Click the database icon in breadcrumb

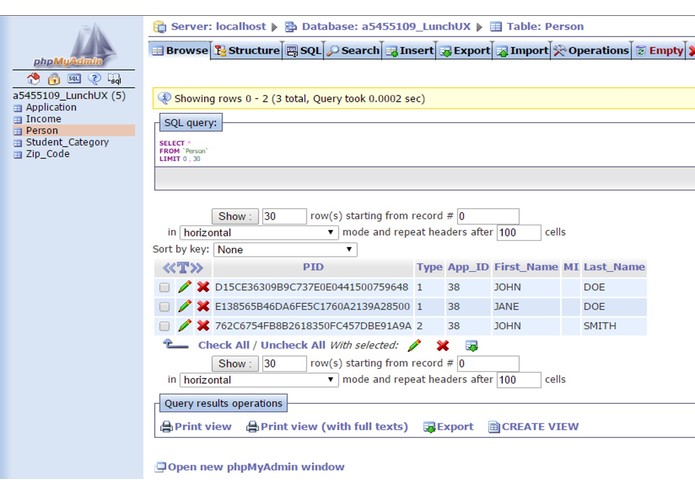point(291,27)
